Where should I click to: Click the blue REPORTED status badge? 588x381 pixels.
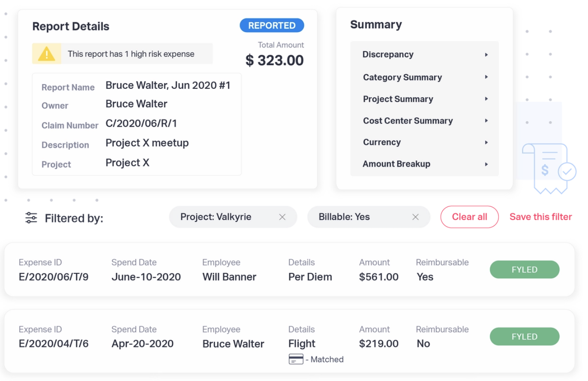(x=272, y=26)
